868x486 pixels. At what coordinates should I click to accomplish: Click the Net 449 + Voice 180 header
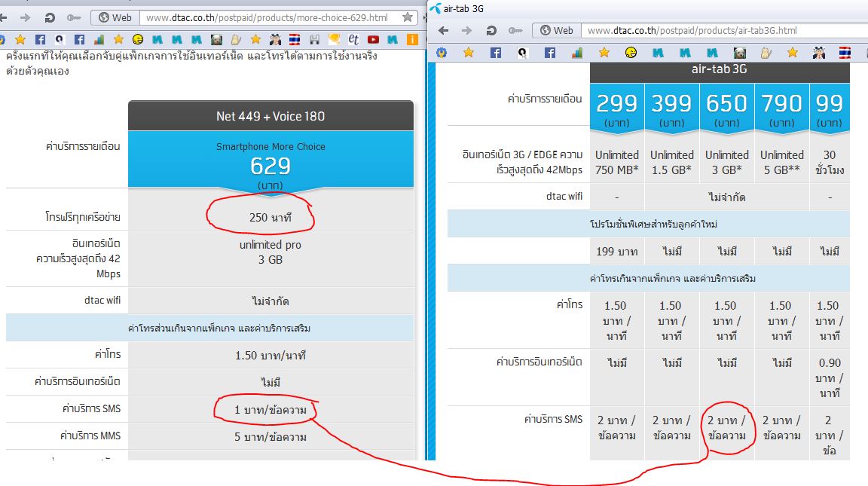click(270, 116)
